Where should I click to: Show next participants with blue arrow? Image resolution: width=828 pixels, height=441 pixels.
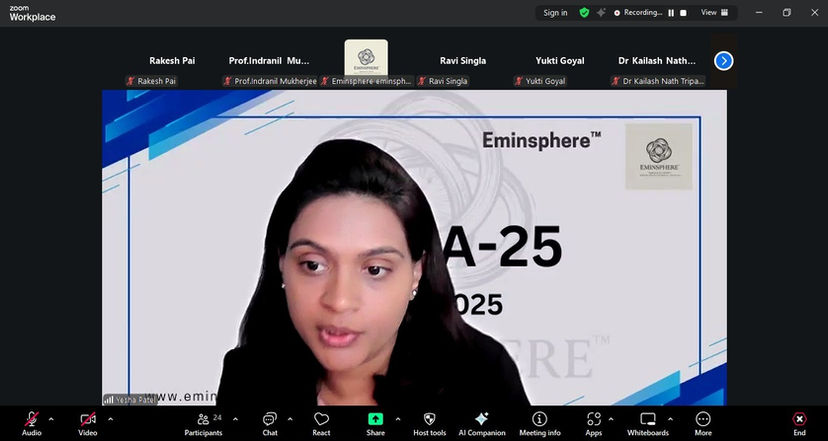[723, 61]
